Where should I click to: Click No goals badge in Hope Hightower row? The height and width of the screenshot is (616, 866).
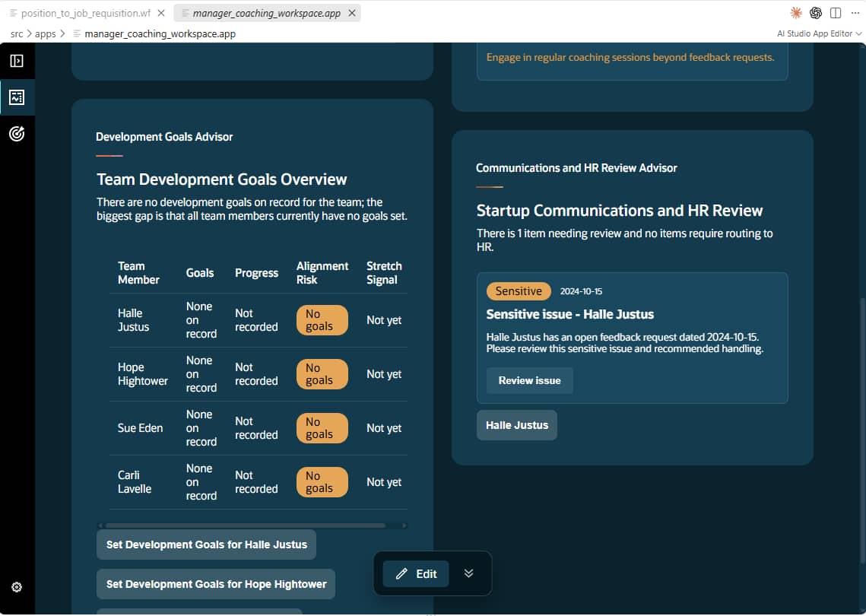[322, 375]
